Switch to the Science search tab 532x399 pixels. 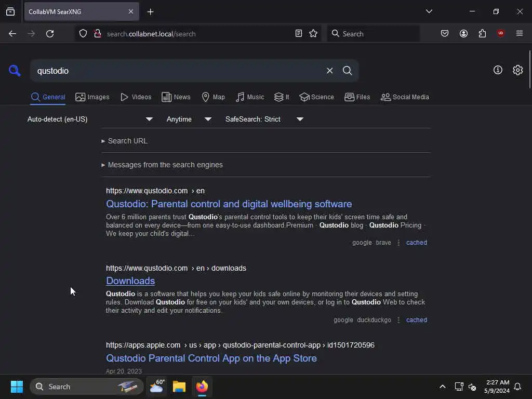pyautogui.click(x=316, y=97)
